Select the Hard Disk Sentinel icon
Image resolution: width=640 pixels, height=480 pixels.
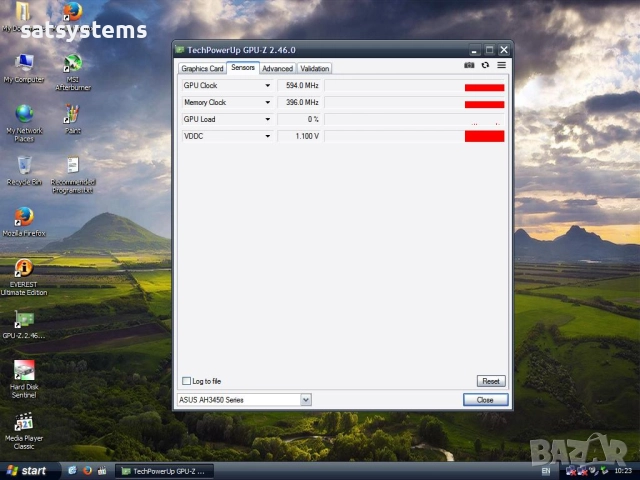(24, 379)
